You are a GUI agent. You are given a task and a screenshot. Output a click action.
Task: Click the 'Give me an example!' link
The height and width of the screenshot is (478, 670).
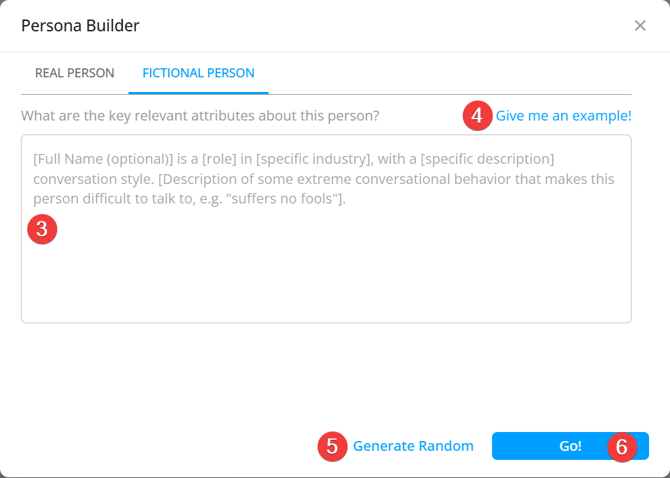(563, 116)
